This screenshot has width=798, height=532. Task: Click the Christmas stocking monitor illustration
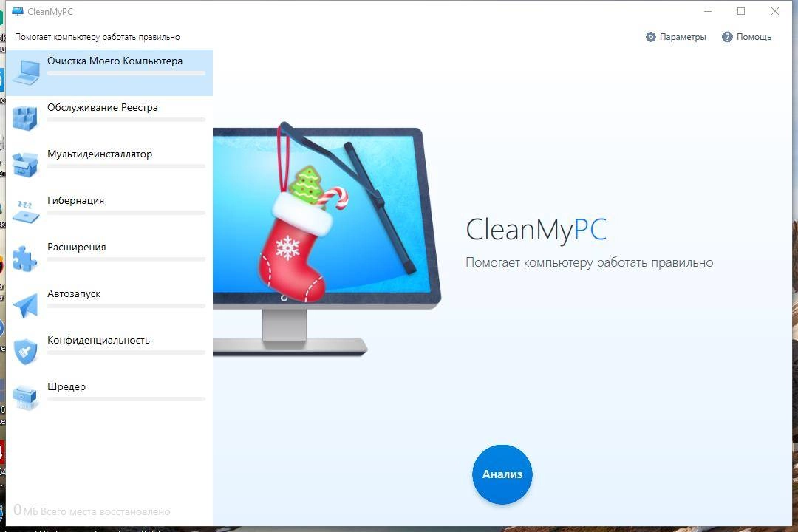327,238
